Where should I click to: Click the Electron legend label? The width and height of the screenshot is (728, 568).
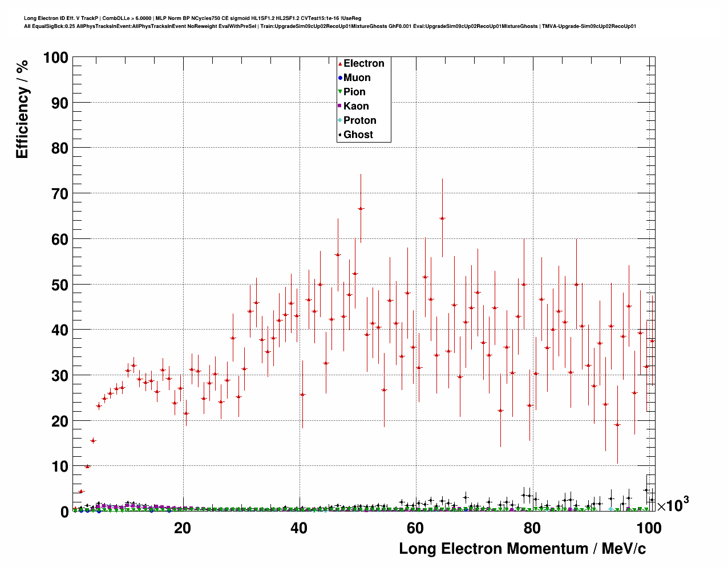(363, 63)
